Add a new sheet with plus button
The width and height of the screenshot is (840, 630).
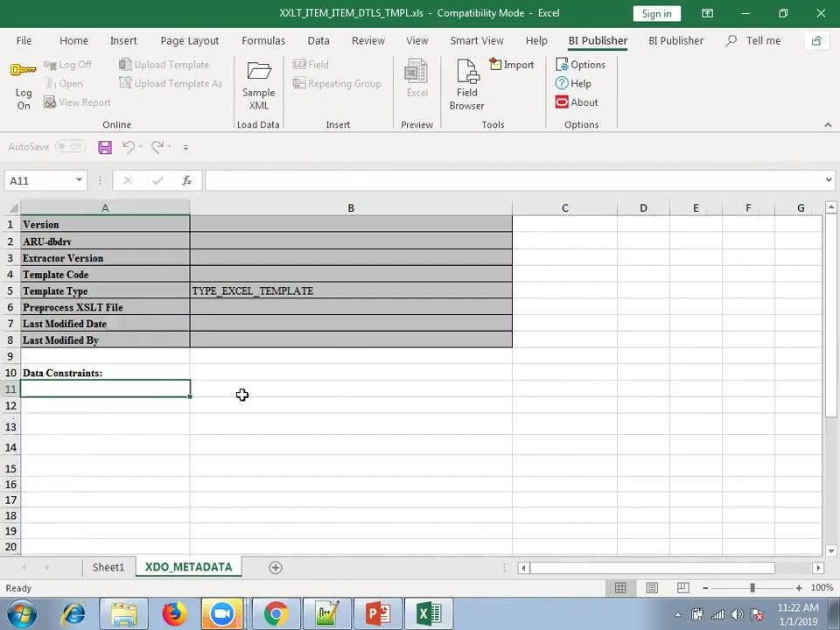(x=276, y=567)
